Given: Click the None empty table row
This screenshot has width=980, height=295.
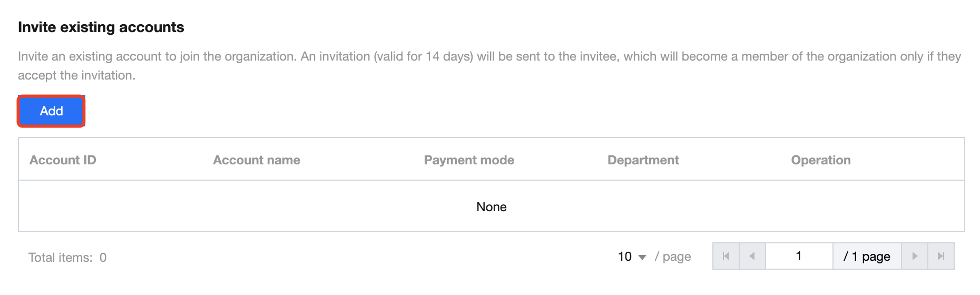Looking at the screenshot, I should (x=491, y=207).
